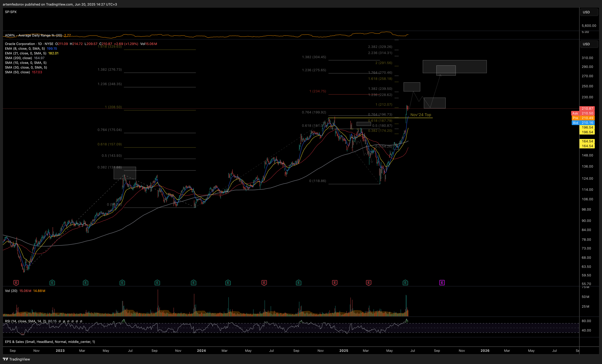Select the 5,600.00 SPX price scale value
Image resolution: width=602 pixels, height=364 pixels.
click(589, 26)
